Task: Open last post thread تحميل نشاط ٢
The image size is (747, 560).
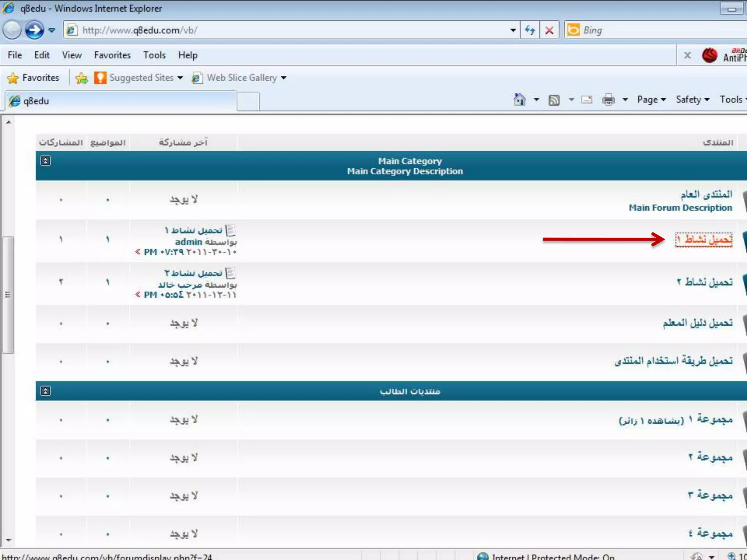Action: 193,273
